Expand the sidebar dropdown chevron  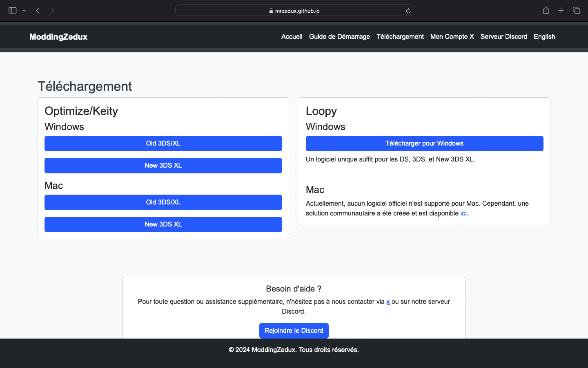tap(24, 11)
